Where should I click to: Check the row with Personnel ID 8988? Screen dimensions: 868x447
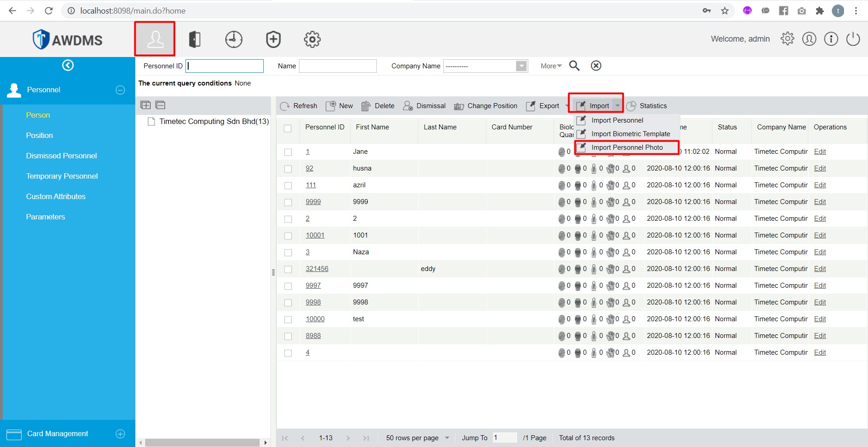click(x=288, y=336)
